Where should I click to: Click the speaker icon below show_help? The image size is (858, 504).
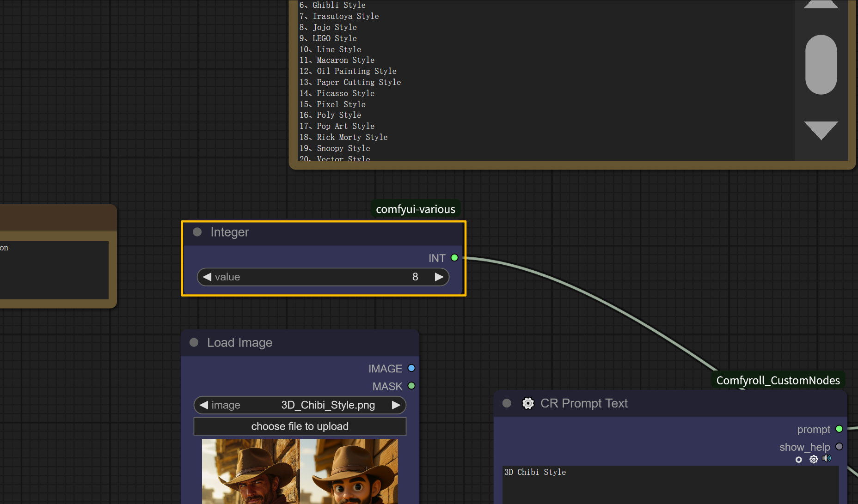[x=827, y=458]
